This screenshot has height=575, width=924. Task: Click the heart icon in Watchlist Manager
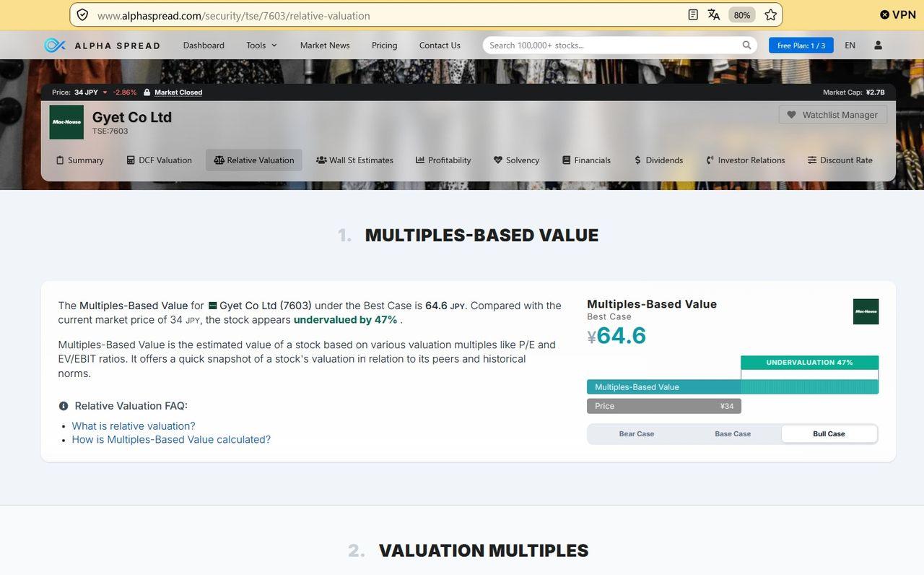coord(791,115)
